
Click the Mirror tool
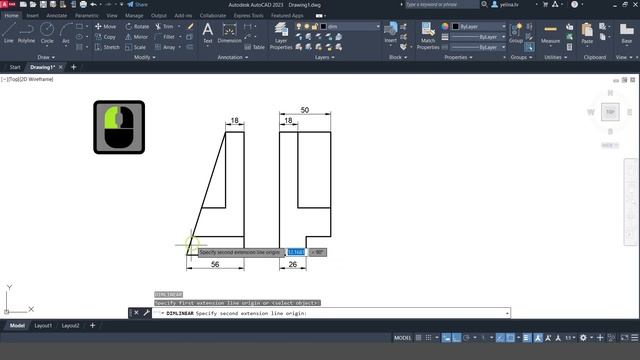(x=136, y=37)
